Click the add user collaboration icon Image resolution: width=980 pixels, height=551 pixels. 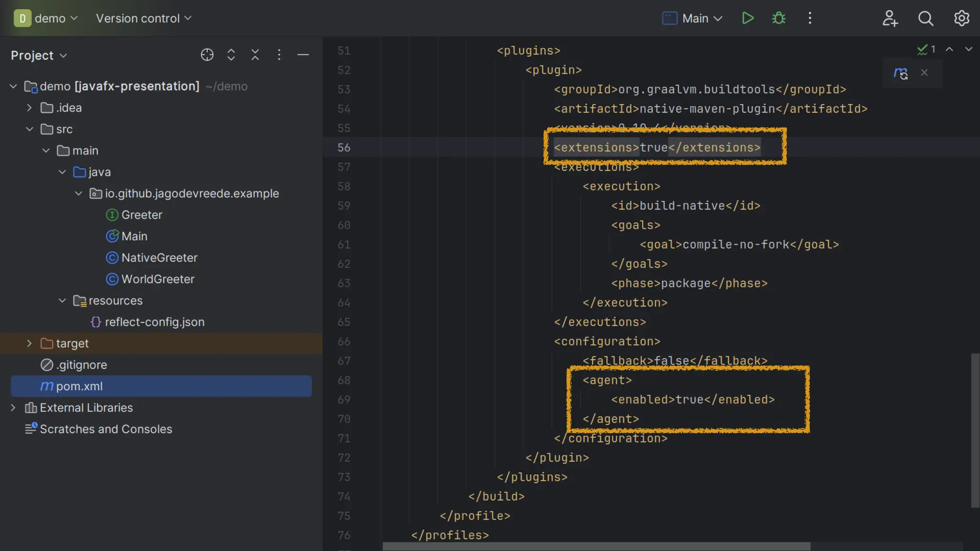(890, 18)
